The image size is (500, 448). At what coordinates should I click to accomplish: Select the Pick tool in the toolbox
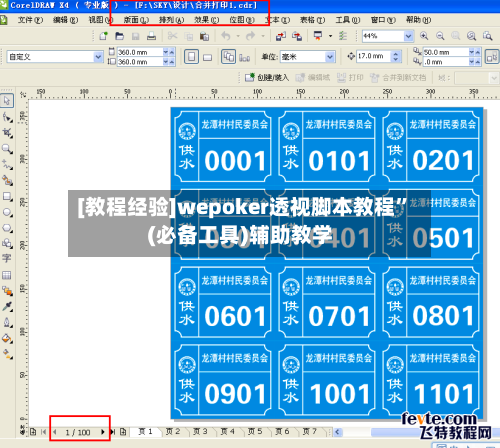point(7,101)
